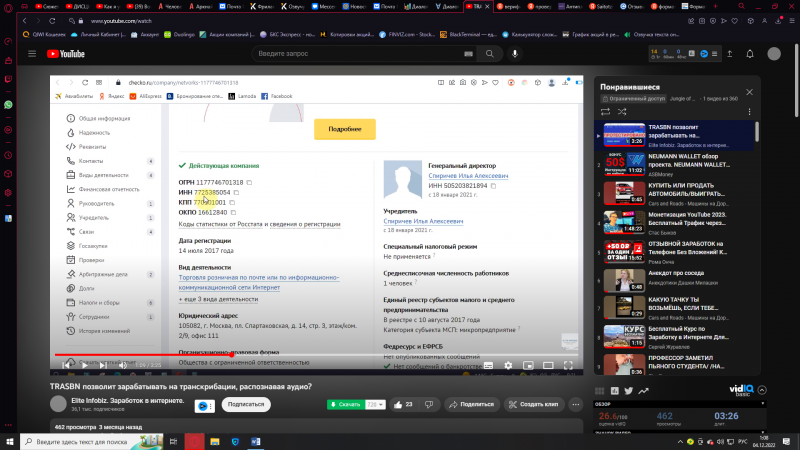This screenshot has height=450, width=800.
Task: Click the Поделиться share button
Action: pyautogui.click(x=471, y=405)
